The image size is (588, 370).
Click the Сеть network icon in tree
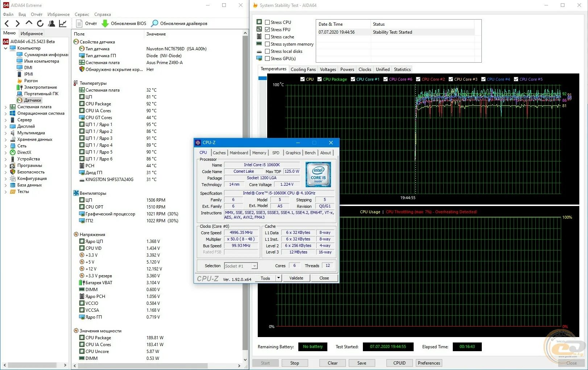[x=13, y=146]
